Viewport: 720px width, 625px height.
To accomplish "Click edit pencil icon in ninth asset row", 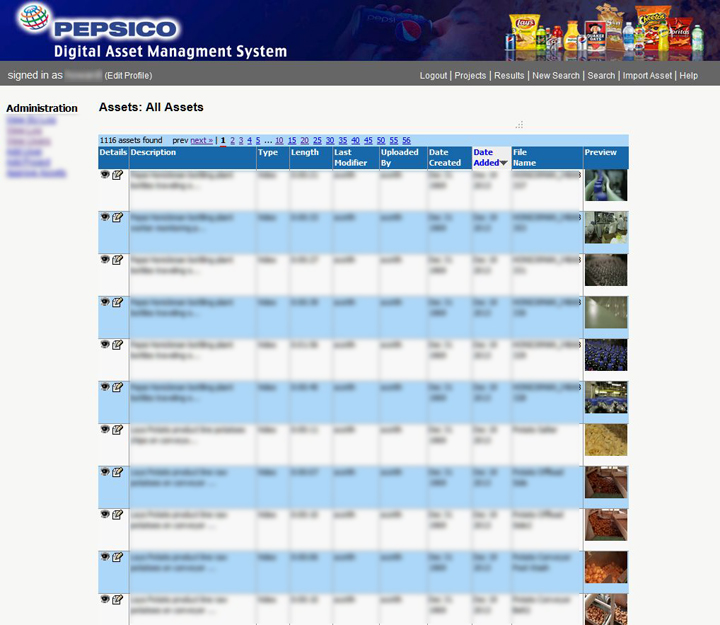I will pyautogui.click(x=118, y=514).
